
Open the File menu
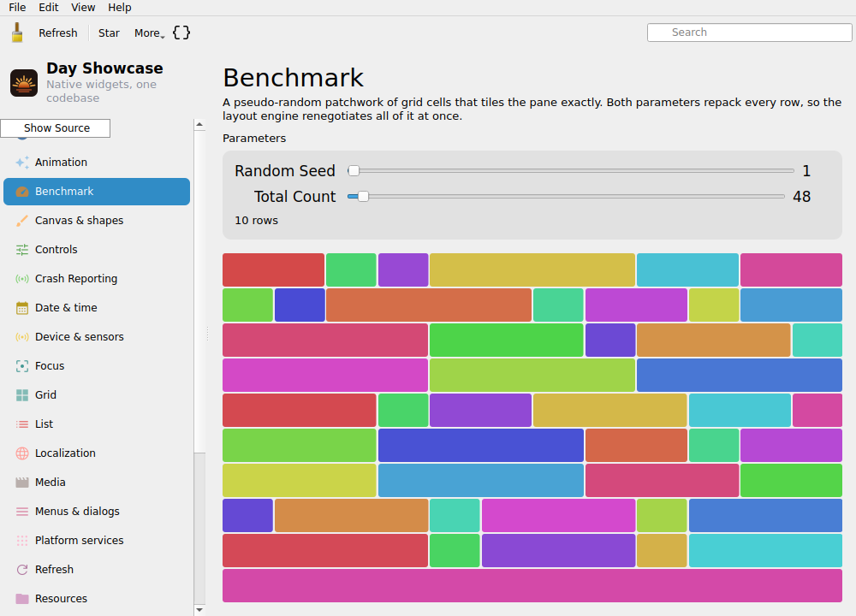tap(17, 8)
